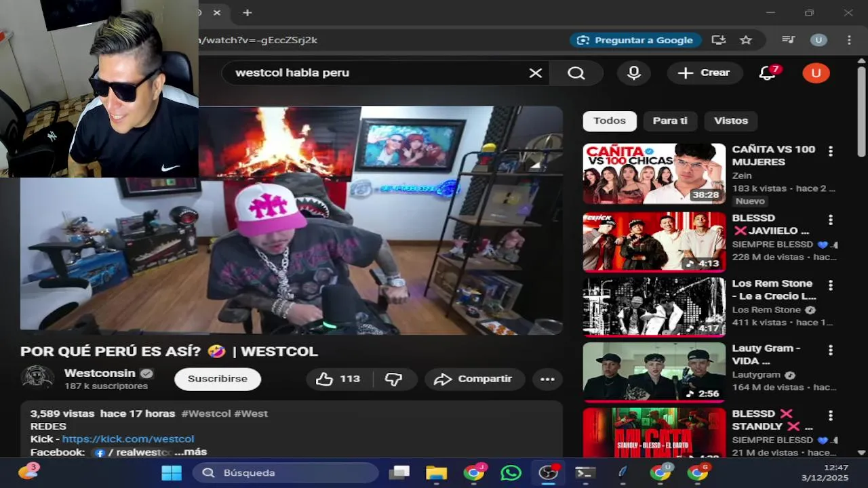This screenshot has height=488, width=868.
Task: Click the magnifier search button
Action: 576,73
